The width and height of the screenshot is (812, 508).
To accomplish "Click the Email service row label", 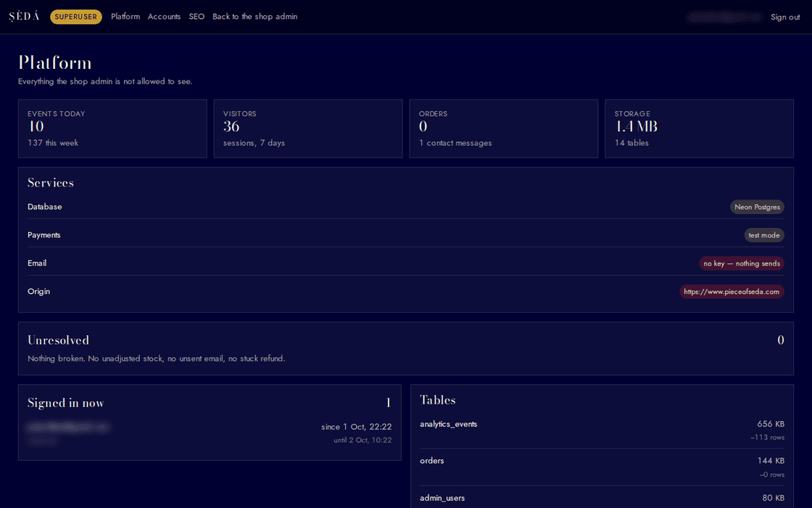I will pos(37,263).
